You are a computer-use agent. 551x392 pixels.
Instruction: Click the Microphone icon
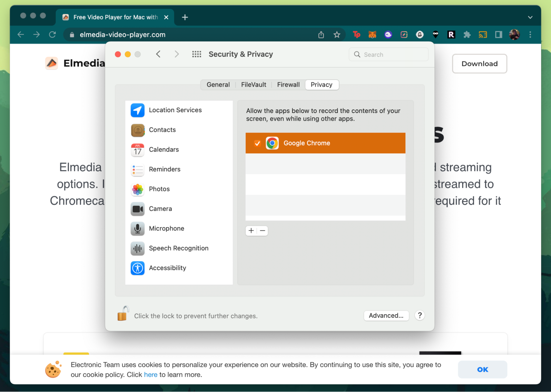[x=138, y=228]
